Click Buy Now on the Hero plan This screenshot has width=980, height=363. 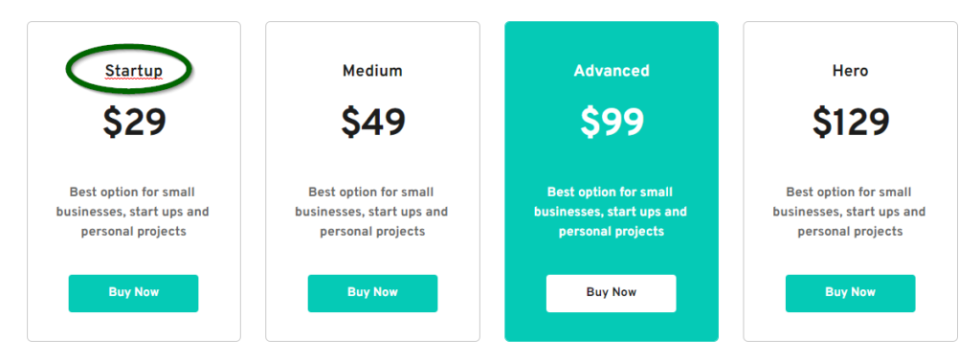tap(850, 293)
